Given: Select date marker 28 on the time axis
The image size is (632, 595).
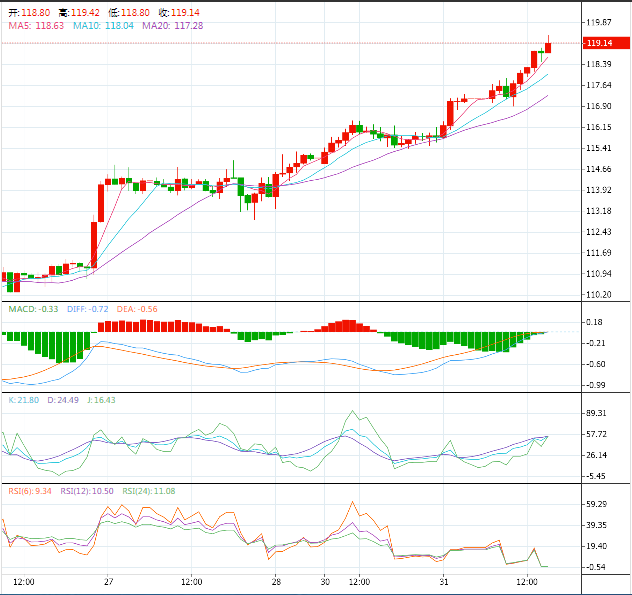Looking at the screenshot, I should [276, 581].
